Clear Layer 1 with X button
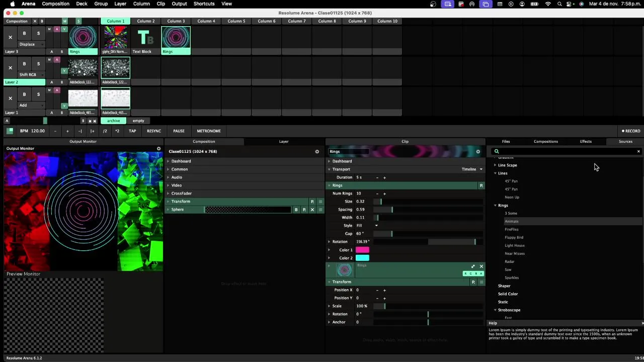644x362 pixels. 10,98
